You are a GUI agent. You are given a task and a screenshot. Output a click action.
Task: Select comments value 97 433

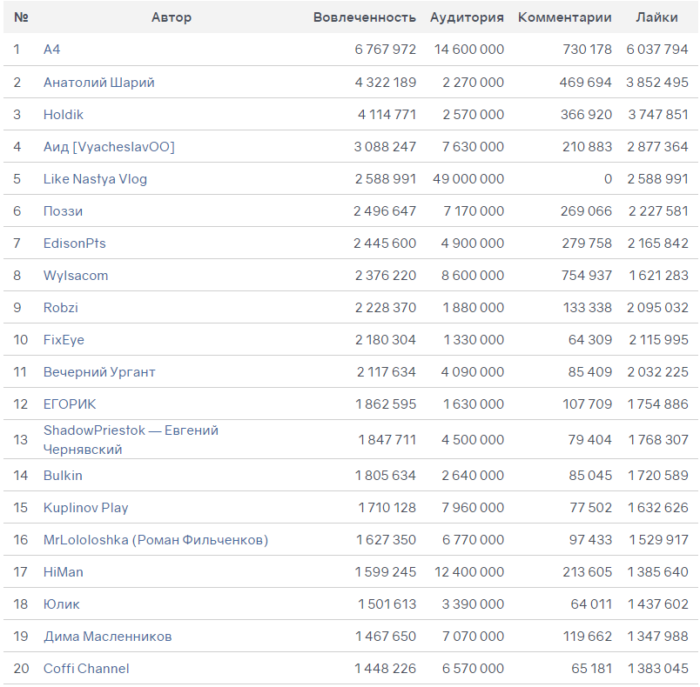590,539
